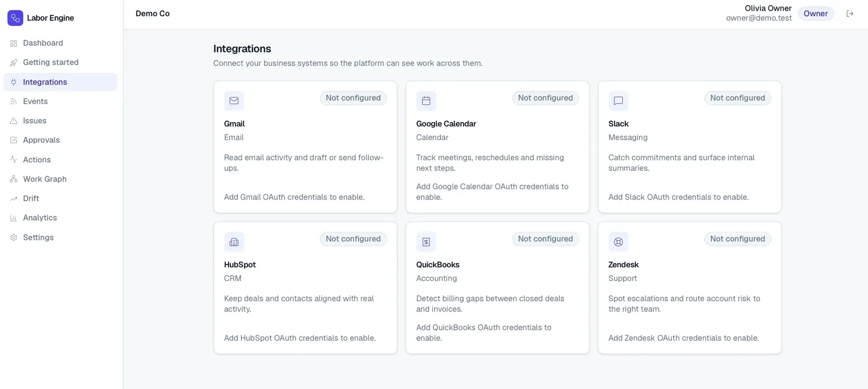Click the Google Calendar icon
This screenshot has width=868, height=389.
[x=426, y=101]
